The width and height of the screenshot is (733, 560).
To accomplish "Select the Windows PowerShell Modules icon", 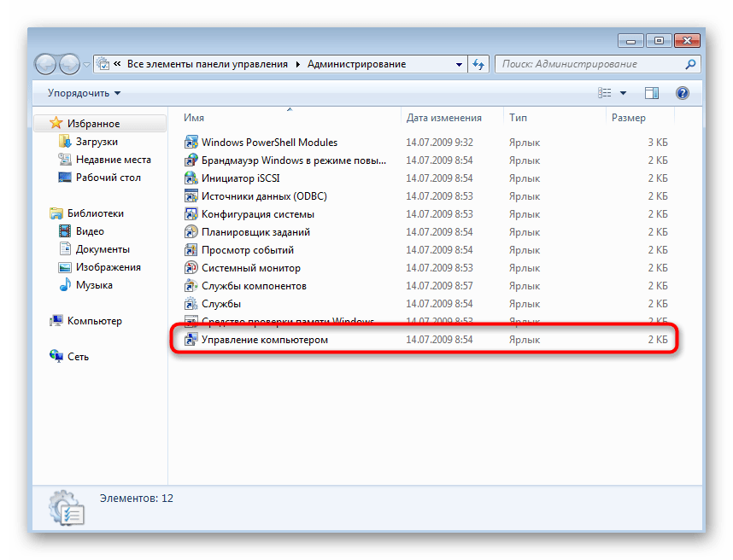I will click(x=191, y=143).
